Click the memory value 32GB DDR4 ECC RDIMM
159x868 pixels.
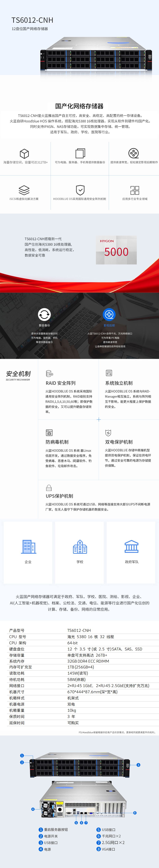[x=88, y=661]
